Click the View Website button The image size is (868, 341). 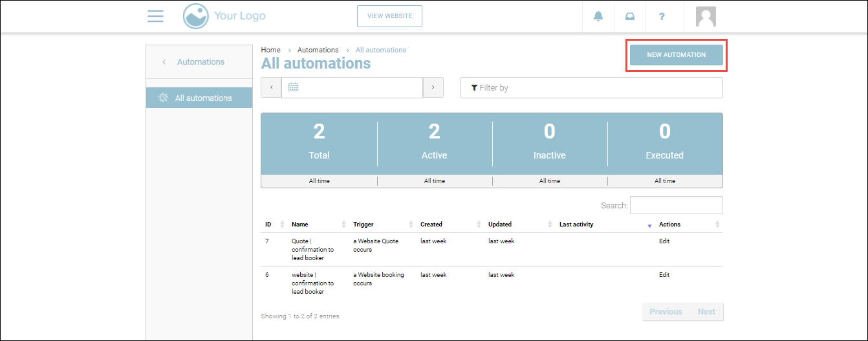[x=389, y=16]
